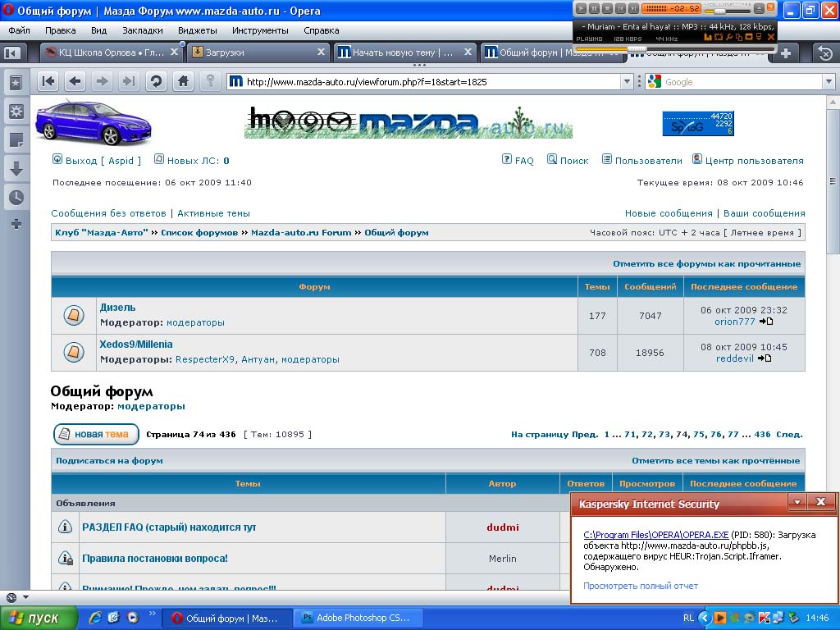Open the Закладки menu
Viewport: 840px width, 630px height.
(143, 30)
